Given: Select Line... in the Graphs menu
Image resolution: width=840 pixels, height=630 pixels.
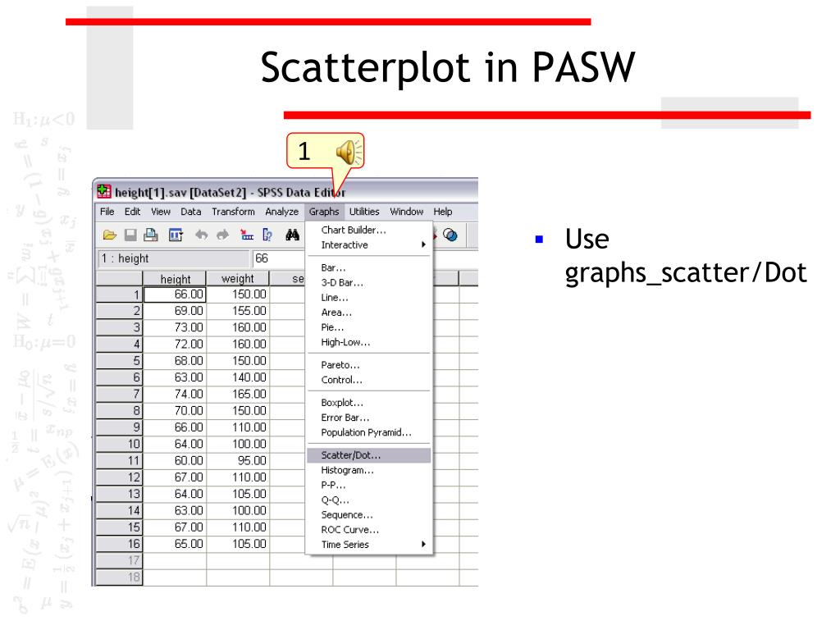Looking at the screenshot, I should click(368, 297).
